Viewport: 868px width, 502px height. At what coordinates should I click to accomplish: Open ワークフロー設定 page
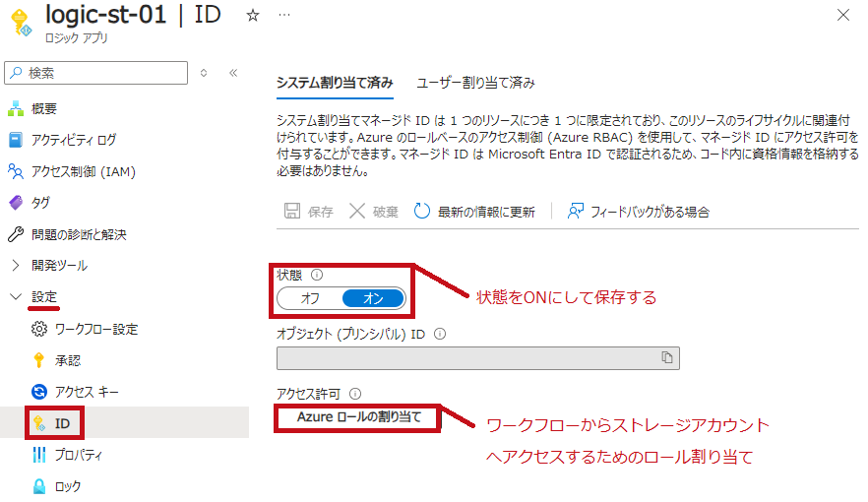(96, 330)
